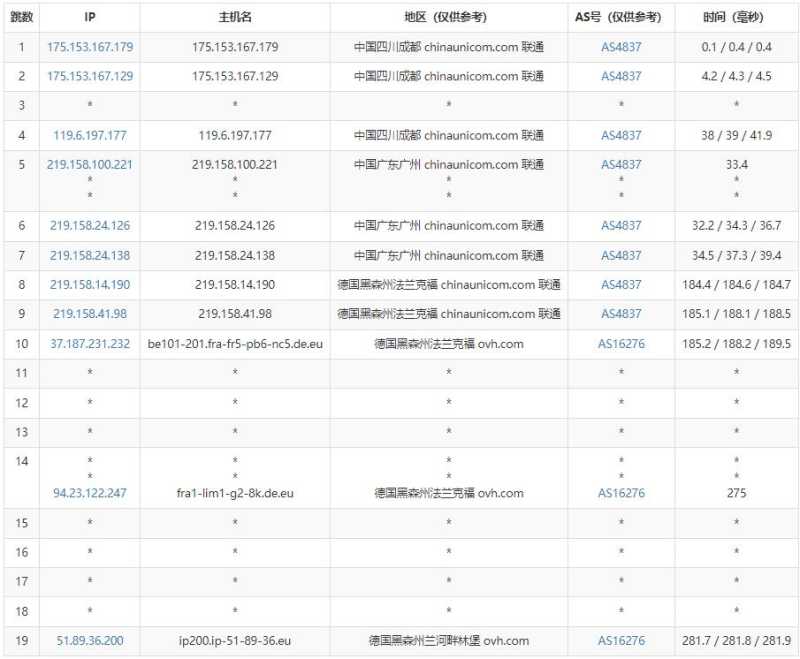Select time value 185.2 / 188.2 / 189.5
Viewport: 800px width, 659px height.
pyautogui.click(x=736, y=344)
